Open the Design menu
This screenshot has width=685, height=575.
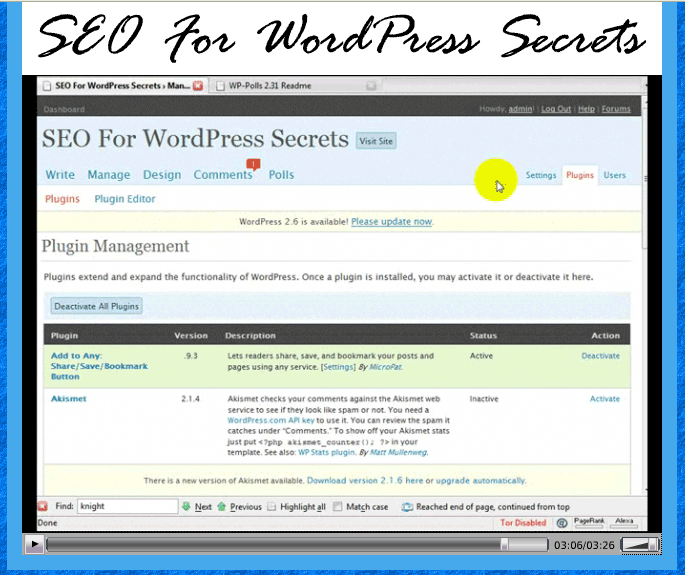pyautogui.click(x=162, y=175)
